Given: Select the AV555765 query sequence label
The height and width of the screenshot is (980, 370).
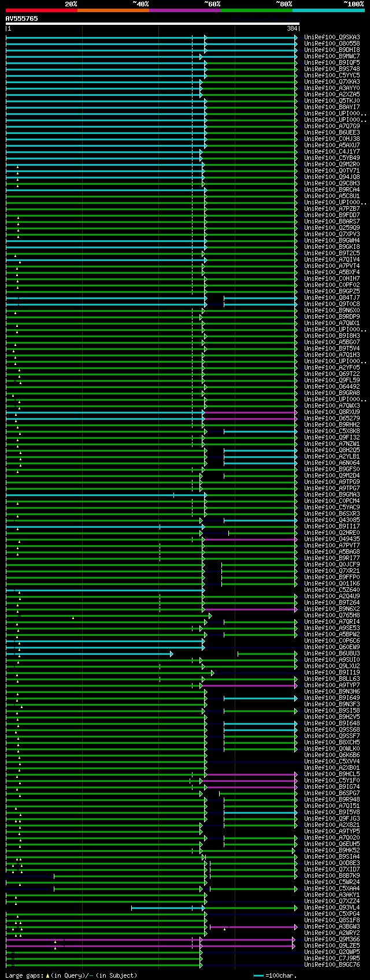Looking at the screenshot, I should (x=22, y=18).
